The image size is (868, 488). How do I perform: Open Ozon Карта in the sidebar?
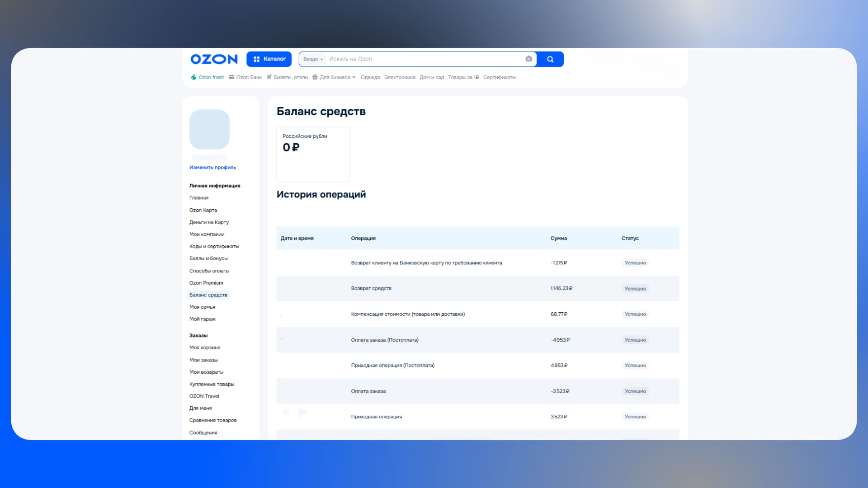click(x=203, y=210)
